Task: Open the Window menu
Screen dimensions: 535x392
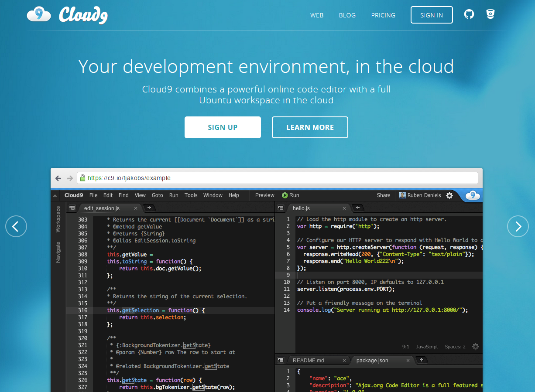Action: pyautogui.click(x=213, y=195)
